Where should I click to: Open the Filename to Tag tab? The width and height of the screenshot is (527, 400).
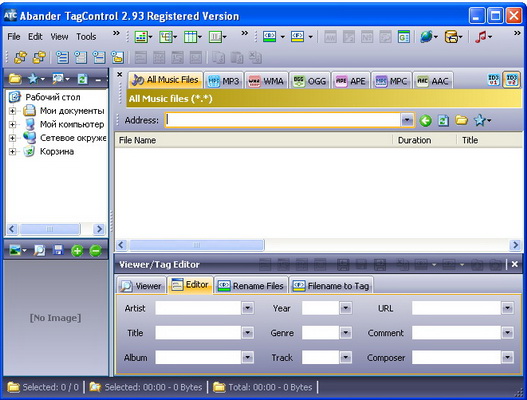click(331, 286)
